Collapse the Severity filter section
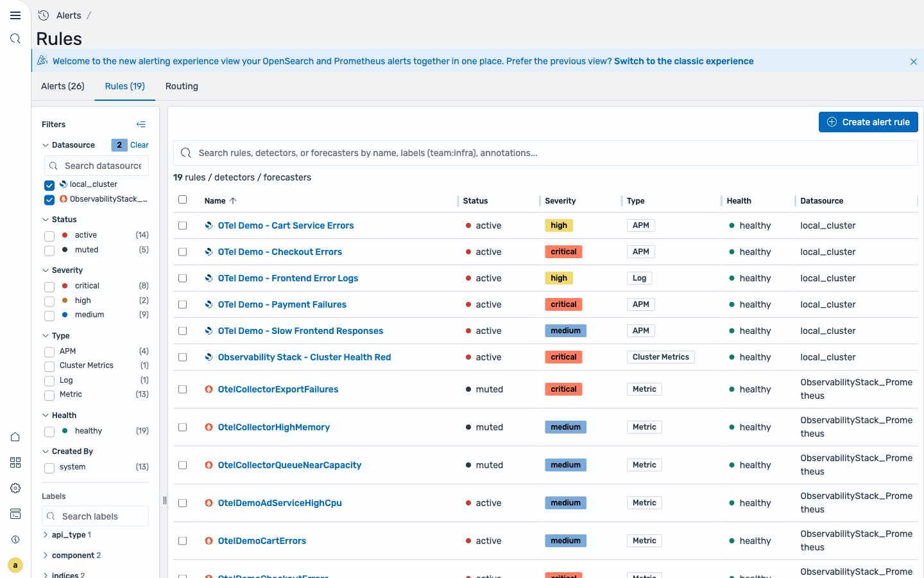 point(46,270)
